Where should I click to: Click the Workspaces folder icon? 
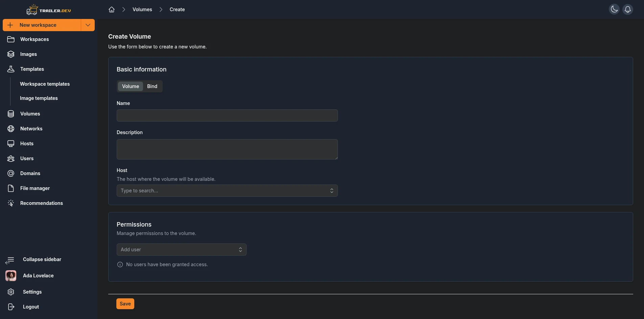(11, 39)
